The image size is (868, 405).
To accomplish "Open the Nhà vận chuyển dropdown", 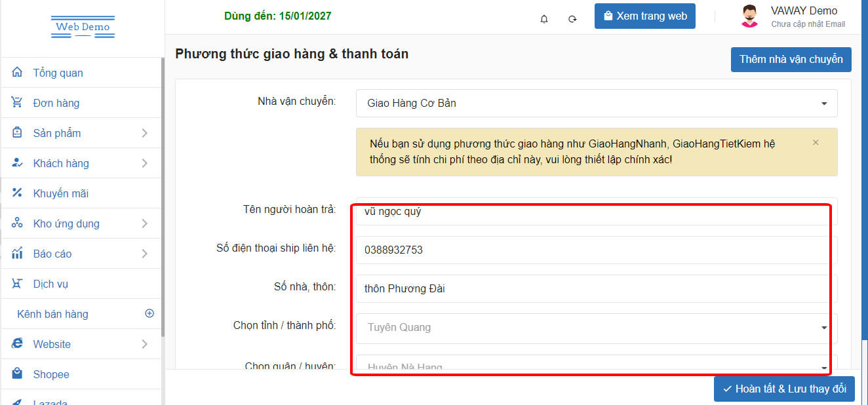I will 596,104.
